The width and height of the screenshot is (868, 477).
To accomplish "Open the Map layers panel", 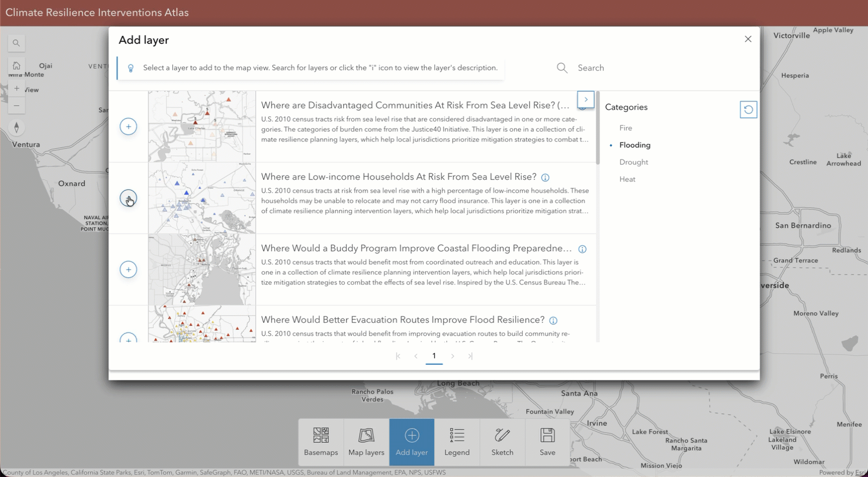I will coord(366,442).
